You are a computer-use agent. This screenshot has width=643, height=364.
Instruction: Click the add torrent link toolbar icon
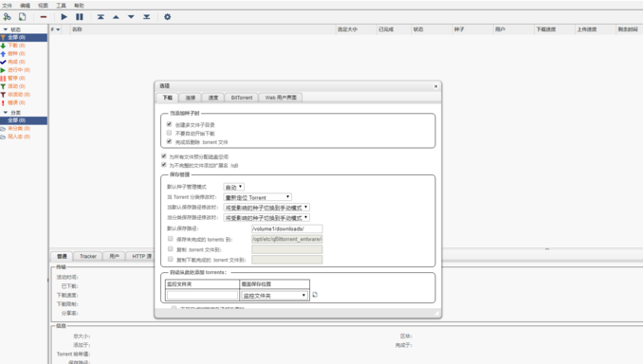tap(7, 17)
